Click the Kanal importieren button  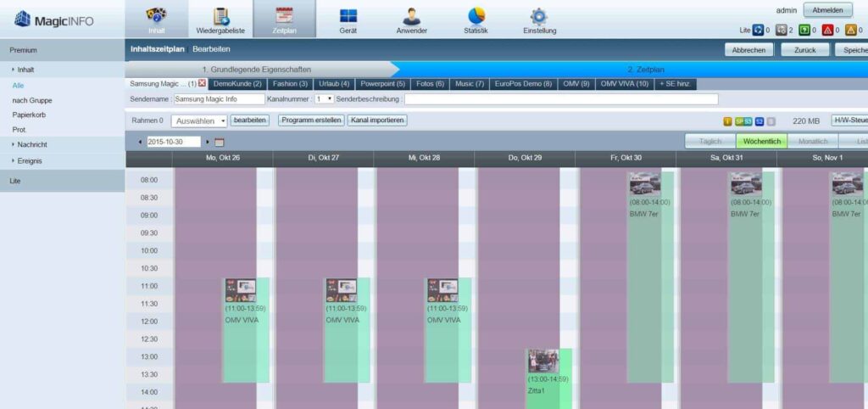[377, 120]
